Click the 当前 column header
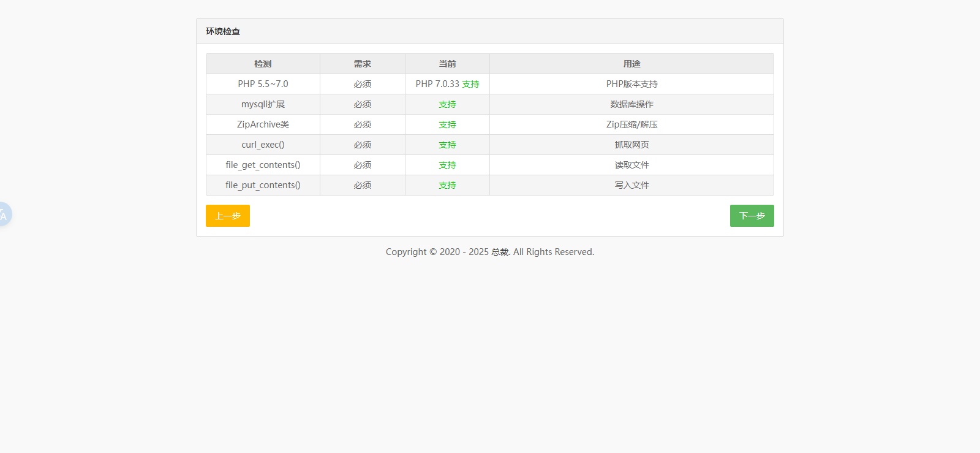This screenshot has width=980, height=453. point(447,64)
